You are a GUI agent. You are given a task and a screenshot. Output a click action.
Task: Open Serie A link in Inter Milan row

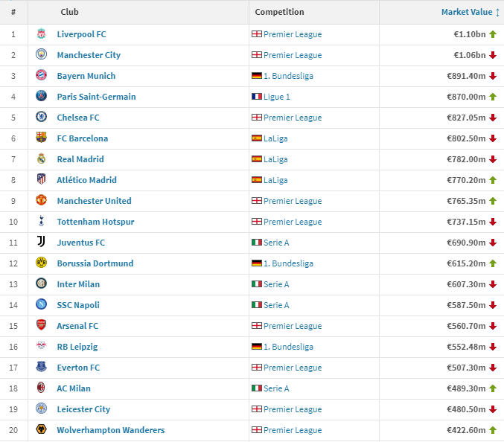[x=276, y=284]
